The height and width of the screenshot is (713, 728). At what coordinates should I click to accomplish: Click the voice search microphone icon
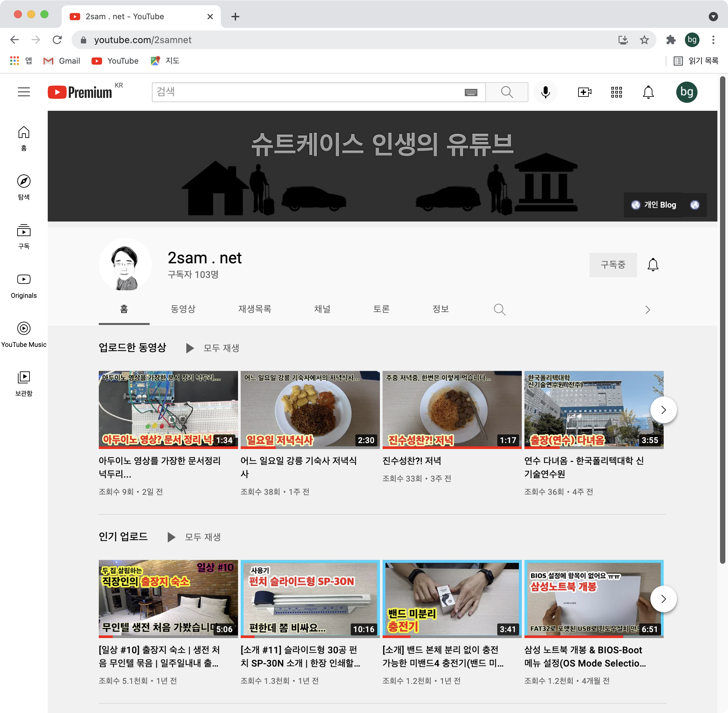545,92
